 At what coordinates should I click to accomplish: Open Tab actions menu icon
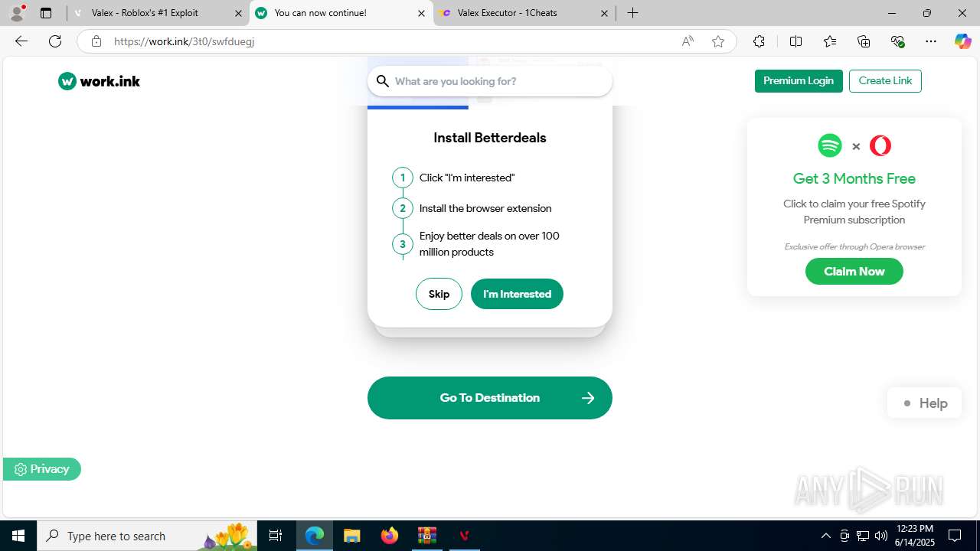(46, 13)
